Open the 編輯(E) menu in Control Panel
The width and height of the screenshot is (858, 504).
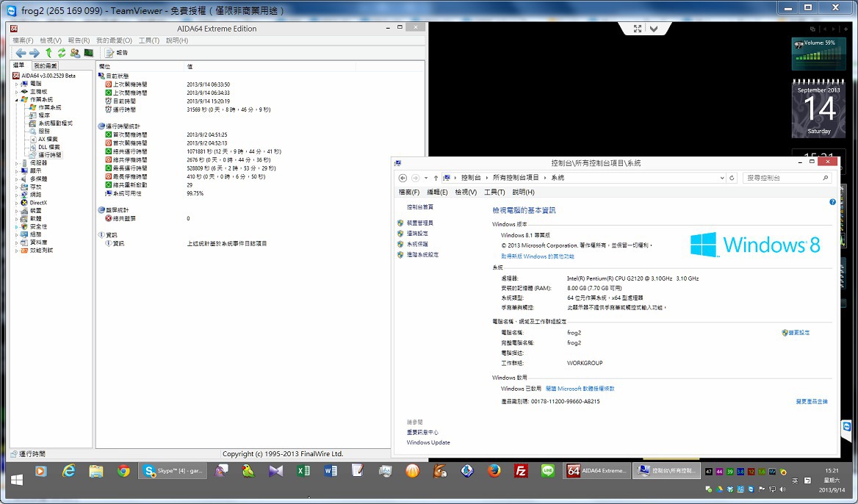click(437, 192)
